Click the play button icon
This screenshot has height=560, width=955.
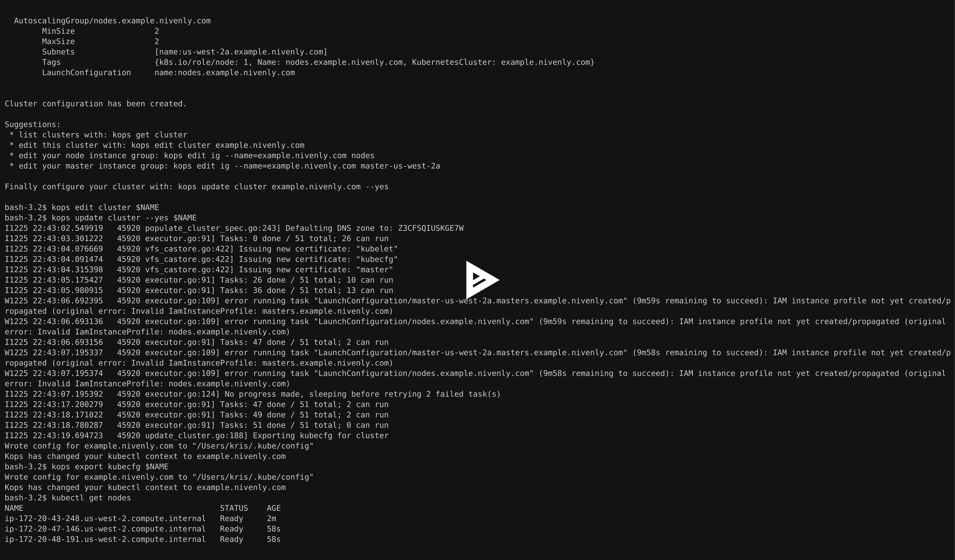(480, 278)
